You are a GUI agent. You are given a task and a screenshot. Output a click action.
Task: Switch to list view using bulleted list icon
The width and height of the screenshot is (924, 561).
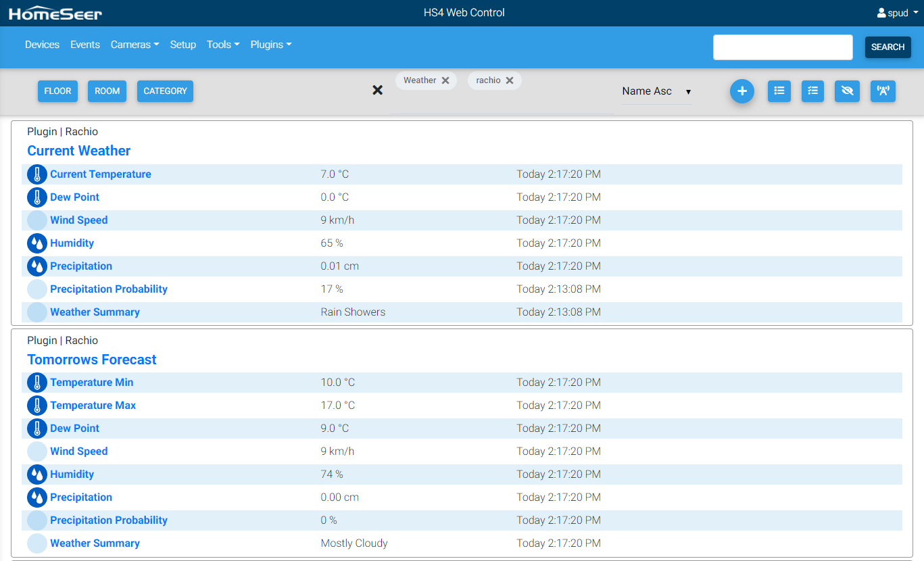779,91
